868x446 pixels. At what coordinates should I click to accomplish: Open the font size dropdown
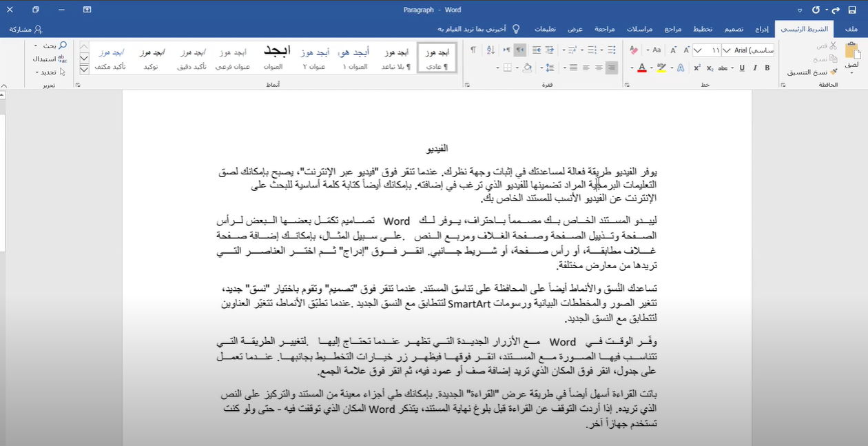point(697,50)
